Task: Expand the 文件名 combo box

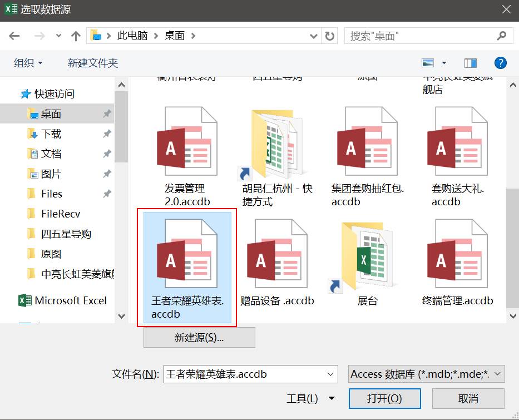Action: coord(332,374)
